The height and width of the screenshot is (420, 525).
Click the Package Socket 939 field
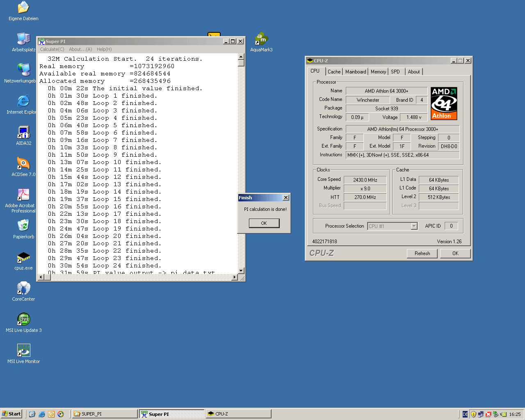point(386,109)
